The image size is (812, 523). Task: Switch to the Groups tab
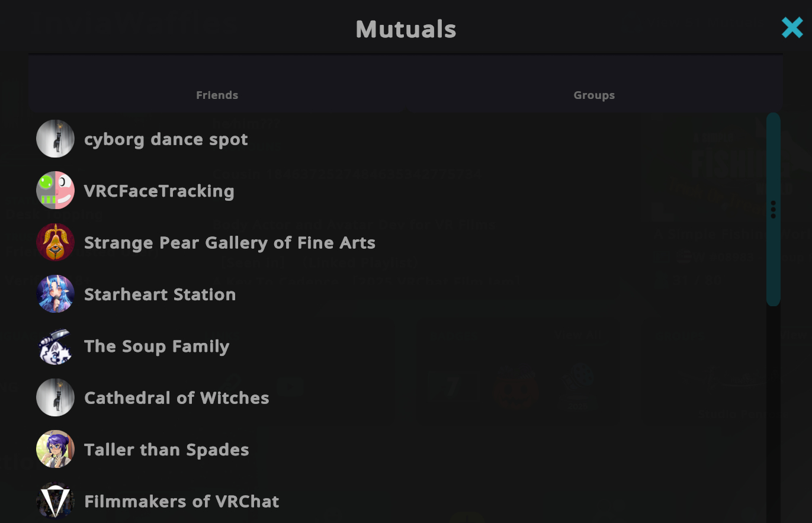pos(594,95)
